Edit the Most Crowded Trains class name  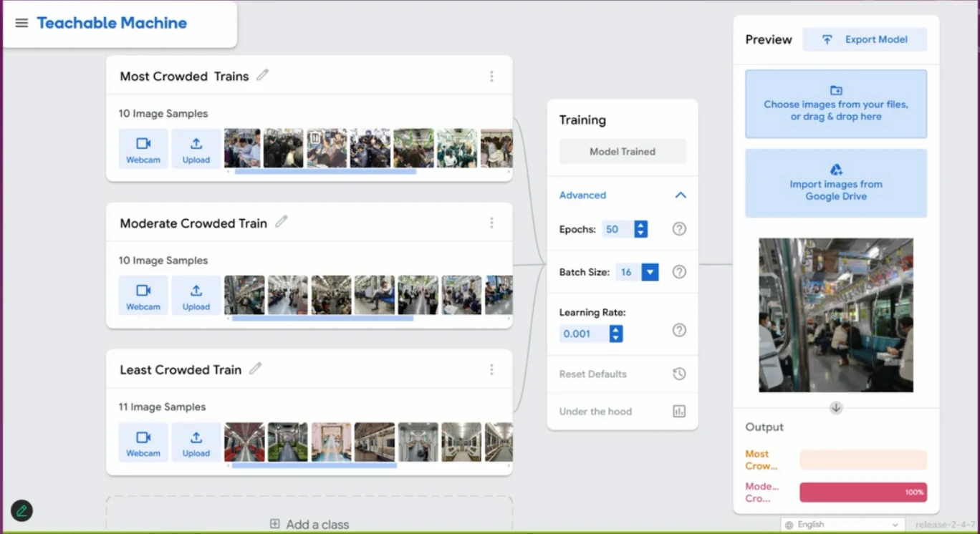tap(263, 75)
